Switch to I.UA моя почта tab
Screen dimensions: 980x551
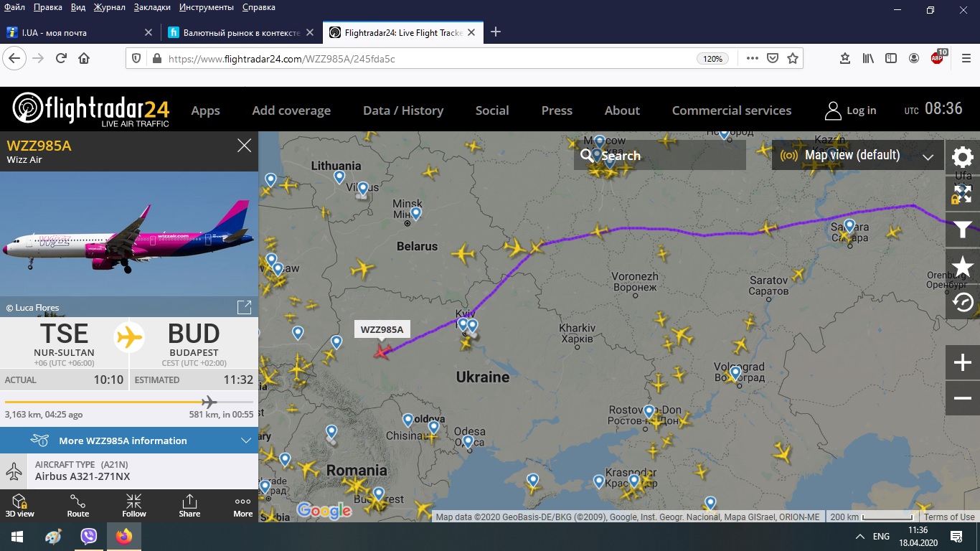[80, 32]
